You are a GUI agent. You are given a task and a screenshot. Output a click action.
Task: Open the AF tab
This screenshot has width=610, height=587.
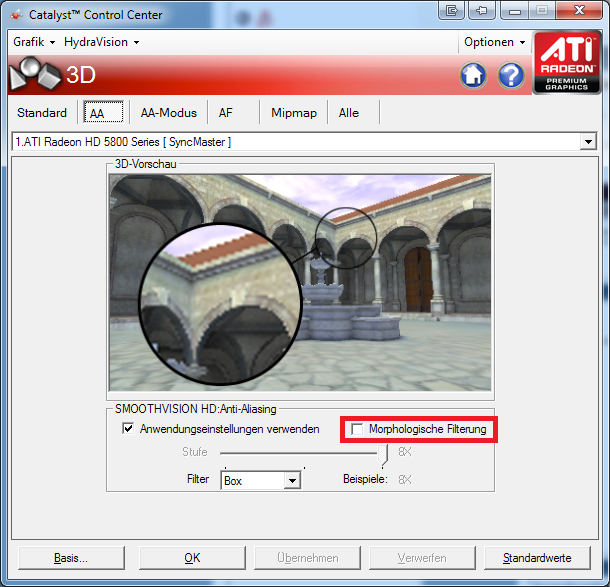[226, 113]
